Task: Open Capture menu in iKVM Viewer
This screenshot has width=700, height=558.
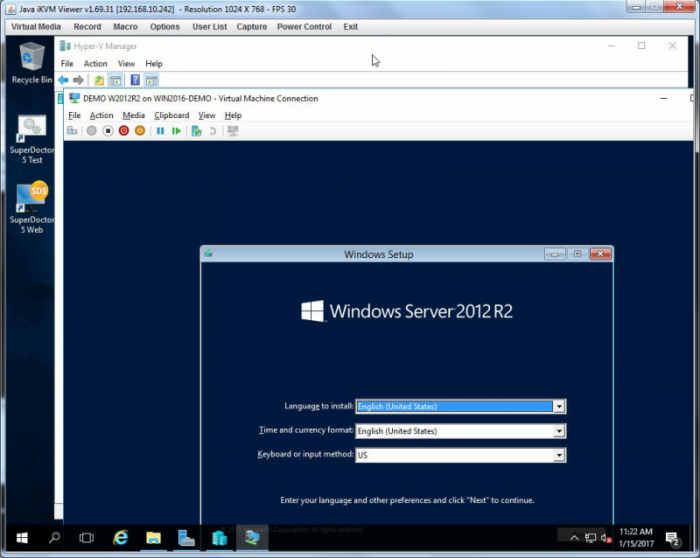Action: pos(252,27)
